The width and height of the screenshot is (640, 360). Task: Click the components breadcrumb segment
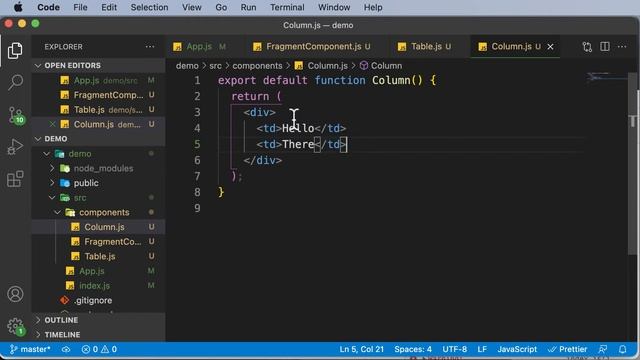pyautogui.click(x=257, y=66)
